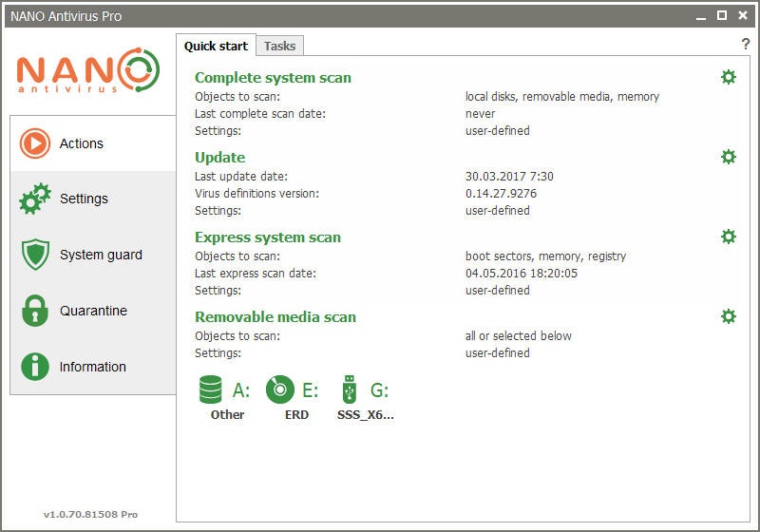Click the orange Actions play icon
The width and height of the screenshot is (760, 532).
click(x=35, y=143)
